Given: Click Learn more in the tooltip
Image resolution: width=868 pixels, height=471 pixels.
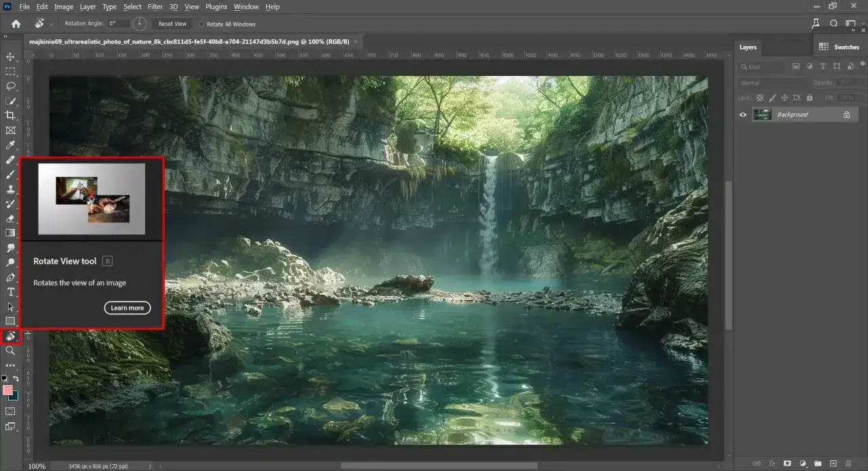Looking at the screenshot, I should pyautogui.click(x=127, y=308).
